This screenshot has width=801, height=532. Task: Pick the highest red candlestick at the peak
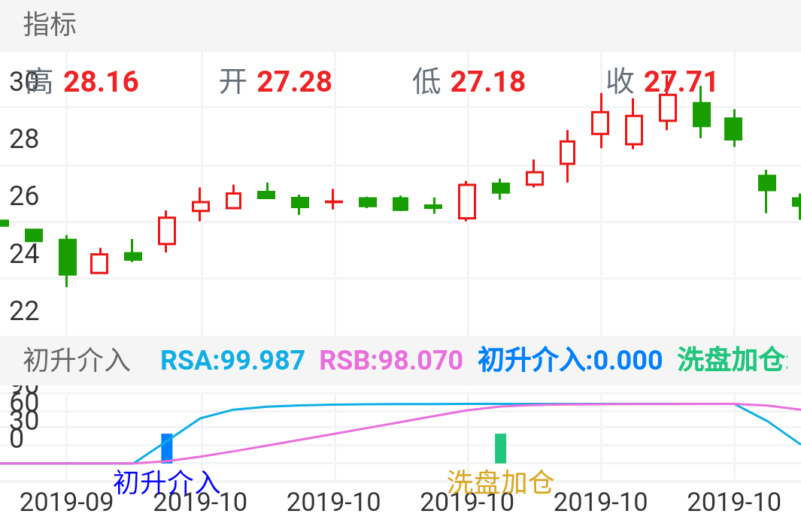coord(667,107)
